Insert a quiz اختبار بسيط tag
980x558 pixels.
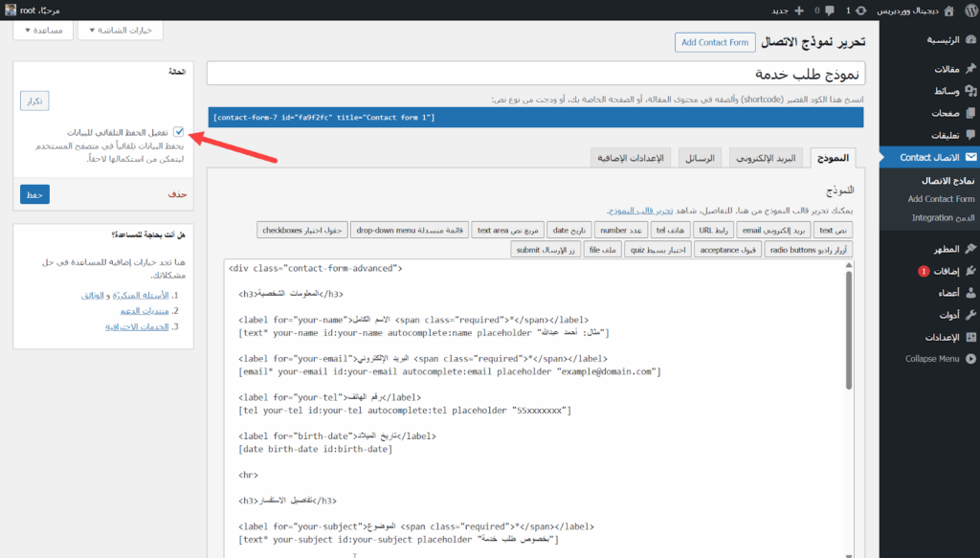click(657, 249)
